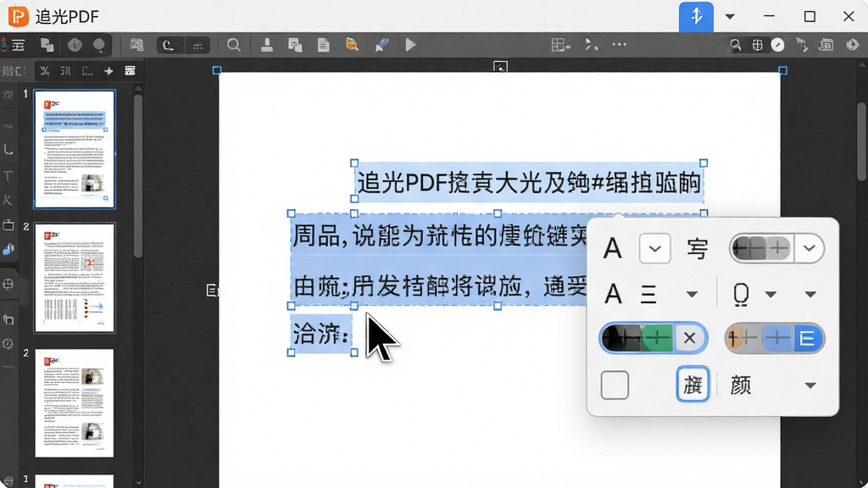Image resolution: width=868 pixels, height=488 pixels.
Task: Click the heading text line starting '追光PDF'
Action: pyautogui.click(x=529, y=183)
